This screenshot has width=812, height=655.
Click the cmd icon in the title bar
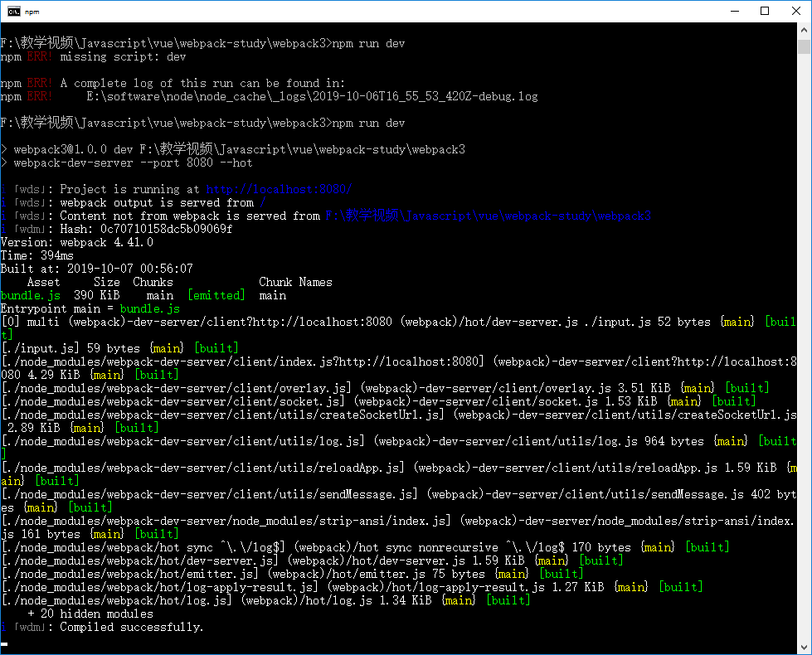(14, 12)
